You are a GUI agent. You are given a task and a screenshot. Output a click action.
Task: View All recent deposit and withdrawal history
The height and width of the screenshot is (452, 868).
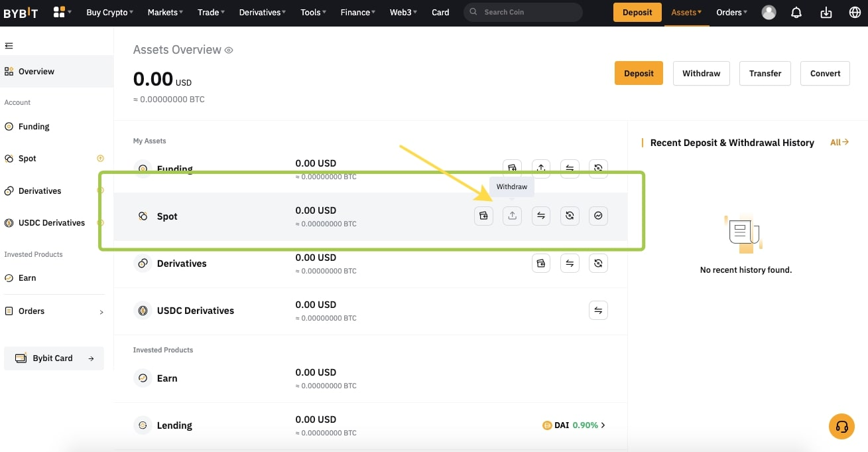pos(839,143)
